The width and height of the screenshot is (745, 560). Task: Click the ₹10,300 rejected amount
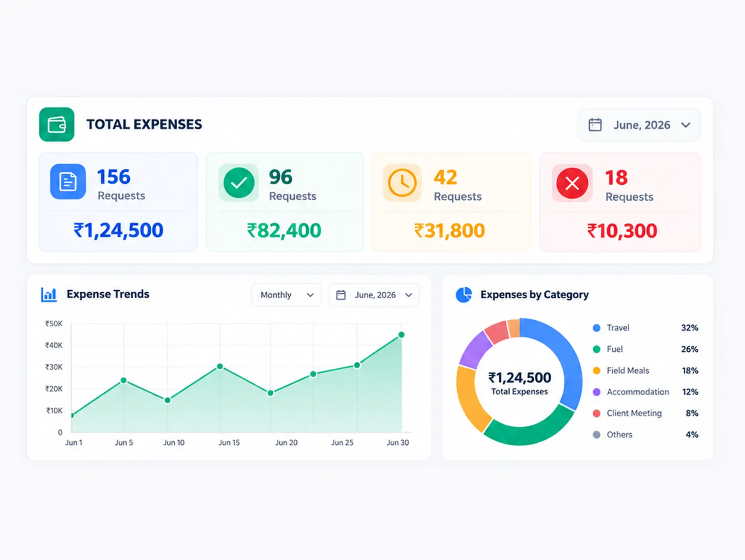[622, 231]
